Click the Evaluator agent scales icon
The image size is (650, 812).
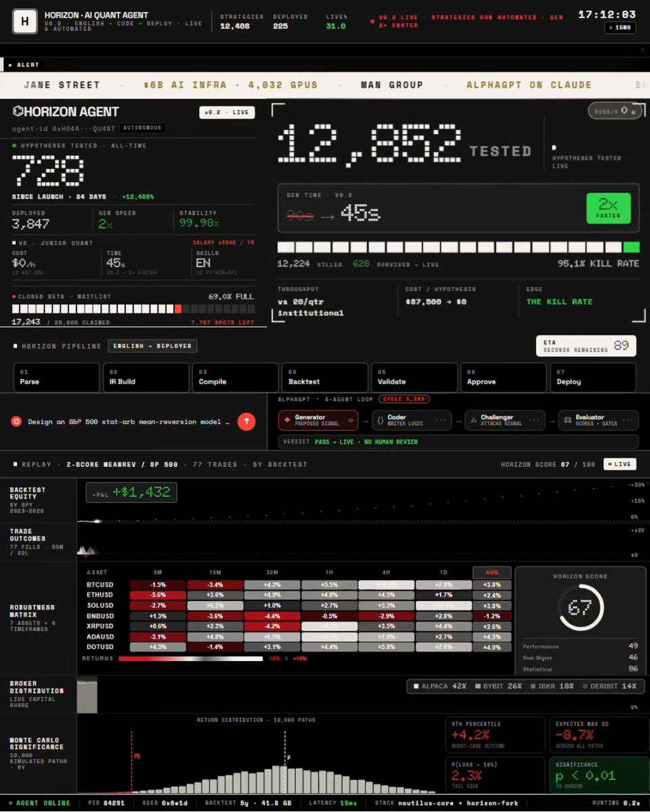[567, 420]
